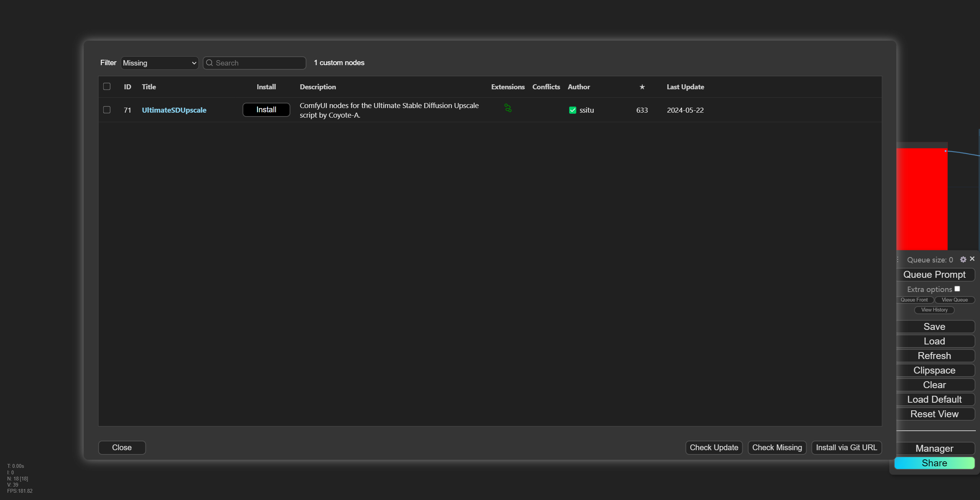The image size is (980, 500).
Task: Click the Check Update button
Action: 714,448
